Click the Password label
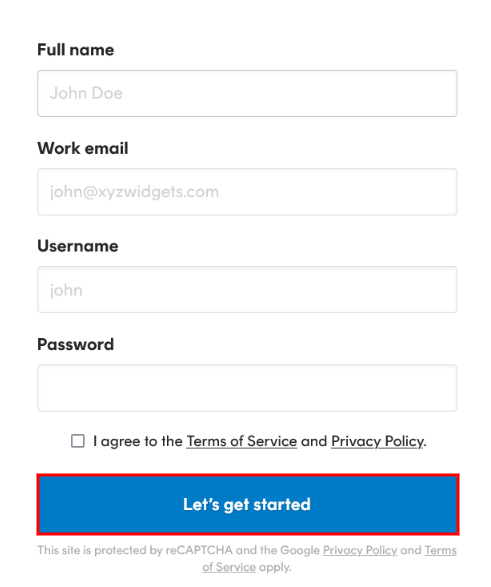This screenshot has height=587, width=491. point(76,344)
